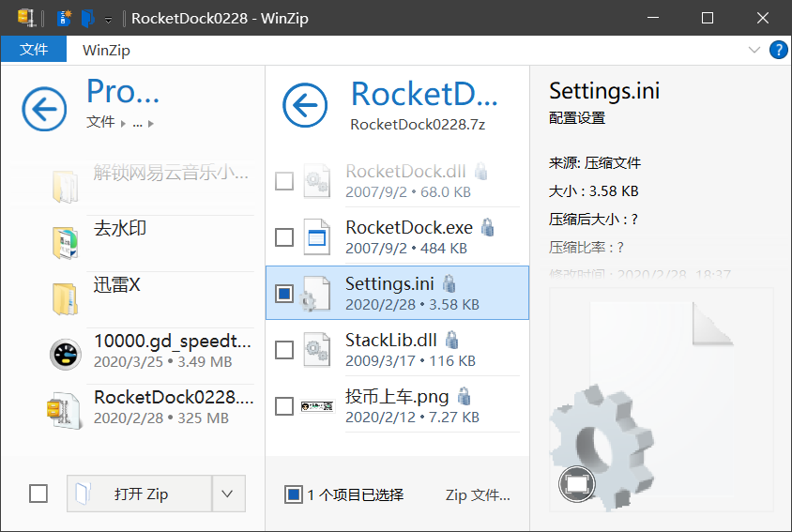The image size is (792, 532).
Task: Click the Settings.ini gear preview image
Action: coord(661,400)
